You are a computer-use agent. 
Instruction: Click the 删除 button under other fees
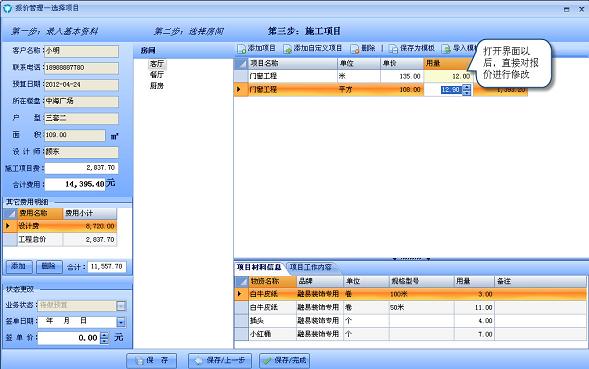49,266
